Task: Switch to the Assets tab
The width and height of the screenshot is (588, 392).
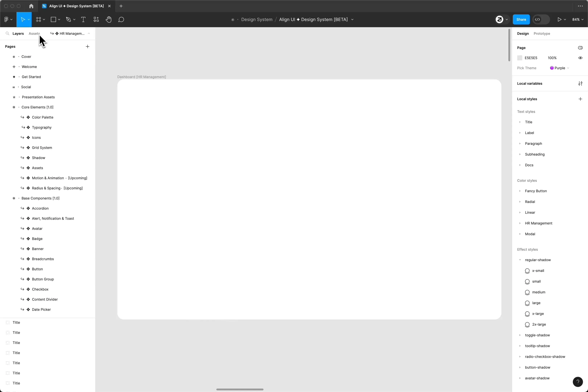Action: coord(34,34)
